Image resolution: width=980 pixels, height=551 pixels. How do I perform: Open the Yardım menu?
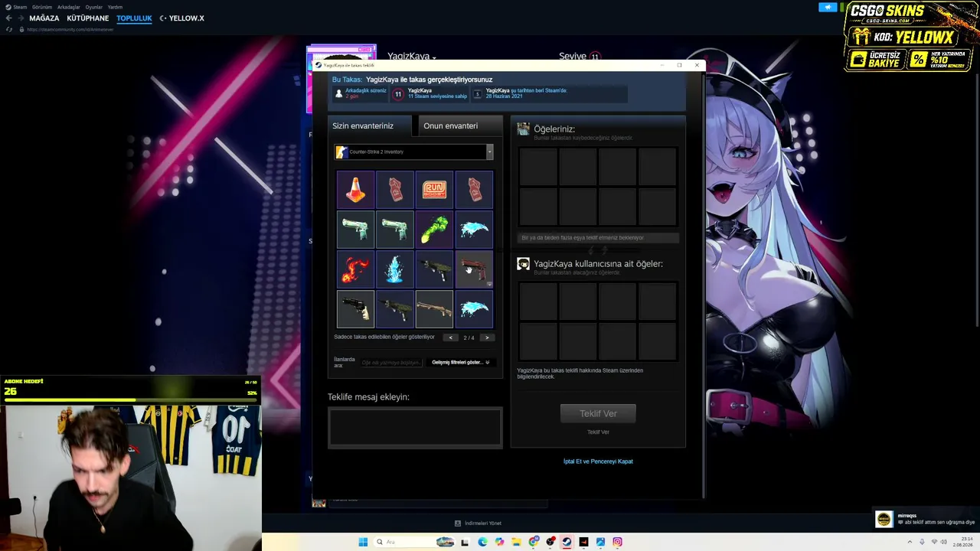pyautogui.click(x=115, y=7)
